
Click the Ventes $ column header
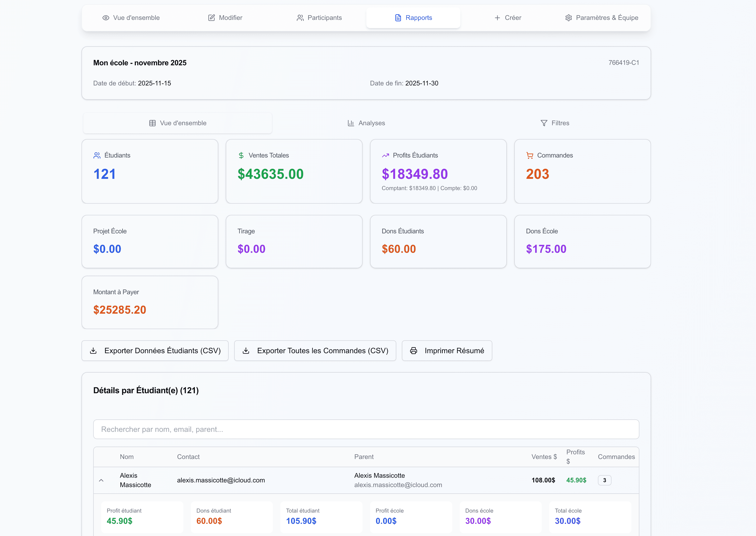(x=544, y=457)
